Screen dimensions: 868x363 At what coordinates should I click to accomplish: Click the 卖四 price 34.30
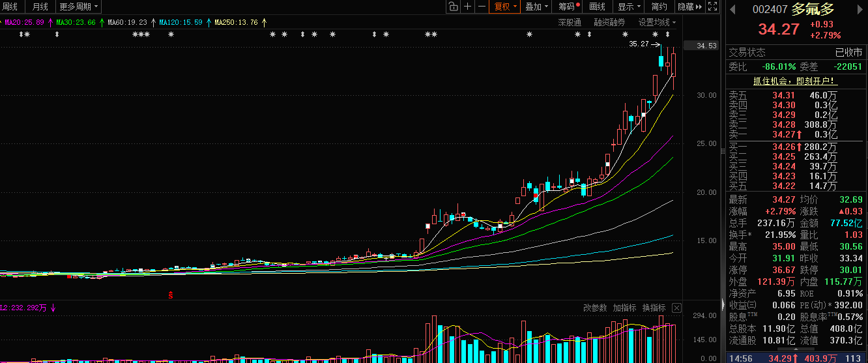click(x=784, y=105)
